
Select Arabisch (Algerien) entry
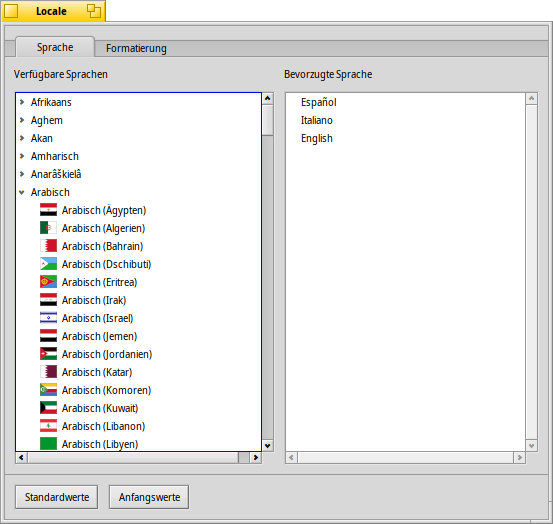[139, 228]
